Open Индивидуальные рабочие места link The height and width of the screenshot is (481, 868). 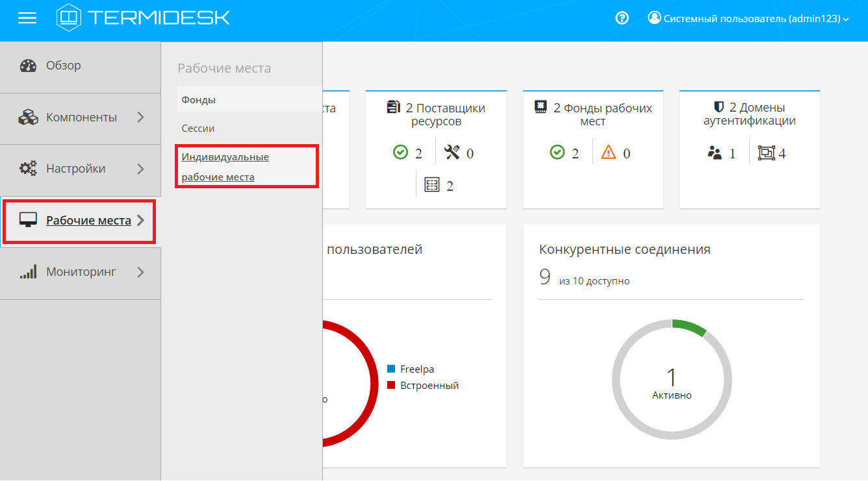[225, 167]
